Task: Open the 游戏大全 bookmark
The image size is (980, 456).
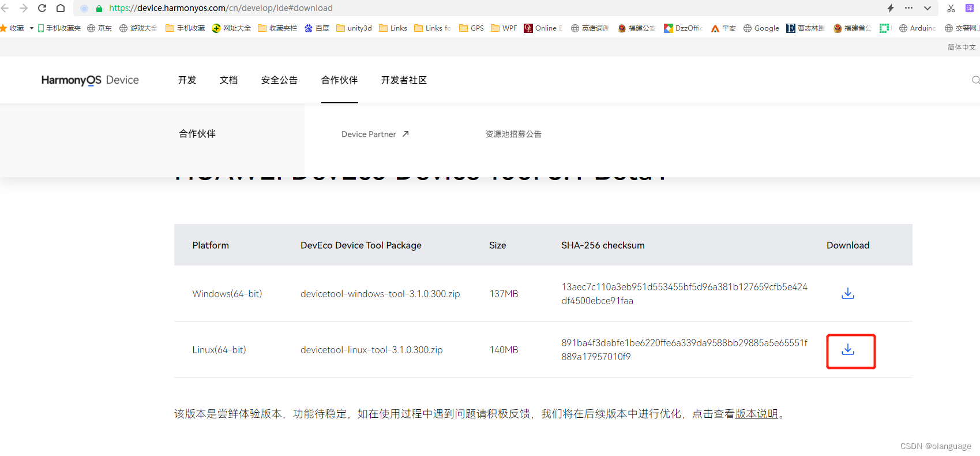Action: [x=138, y=28]
